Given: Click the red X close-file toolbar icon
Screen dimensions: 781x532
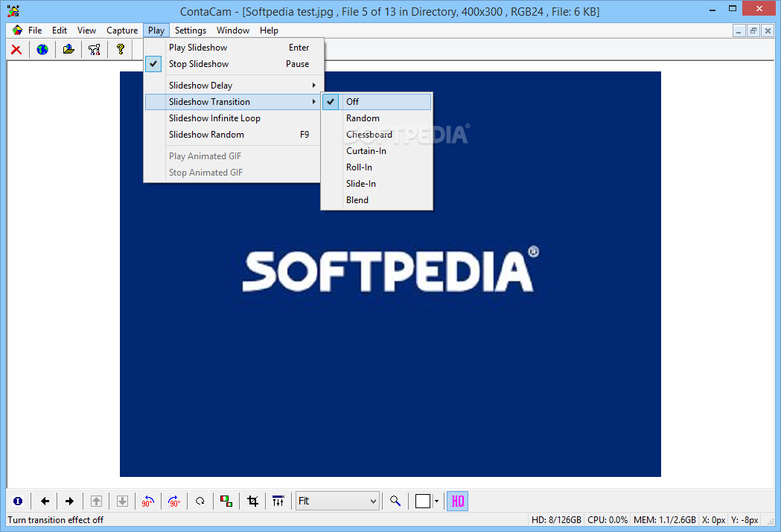Looking at the screenshot, I should click(16, 49).
